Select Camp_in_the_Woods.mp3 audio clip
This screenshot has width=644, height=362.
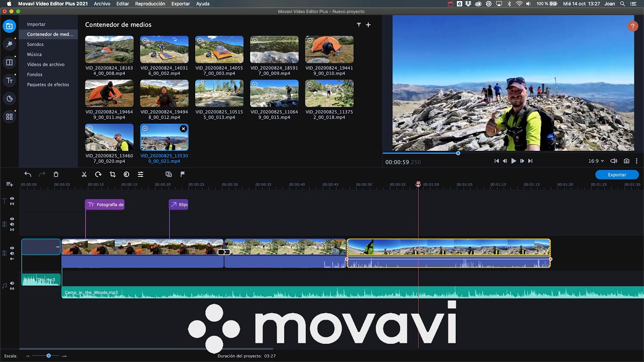pyautogui.click(x=353, y=292)
